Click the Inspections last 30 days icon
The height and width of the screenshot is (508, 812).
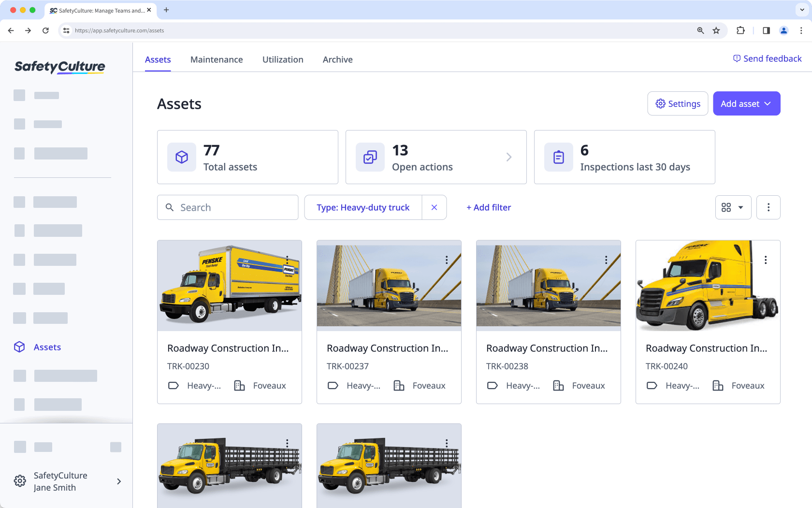click(x=558, y=157)
